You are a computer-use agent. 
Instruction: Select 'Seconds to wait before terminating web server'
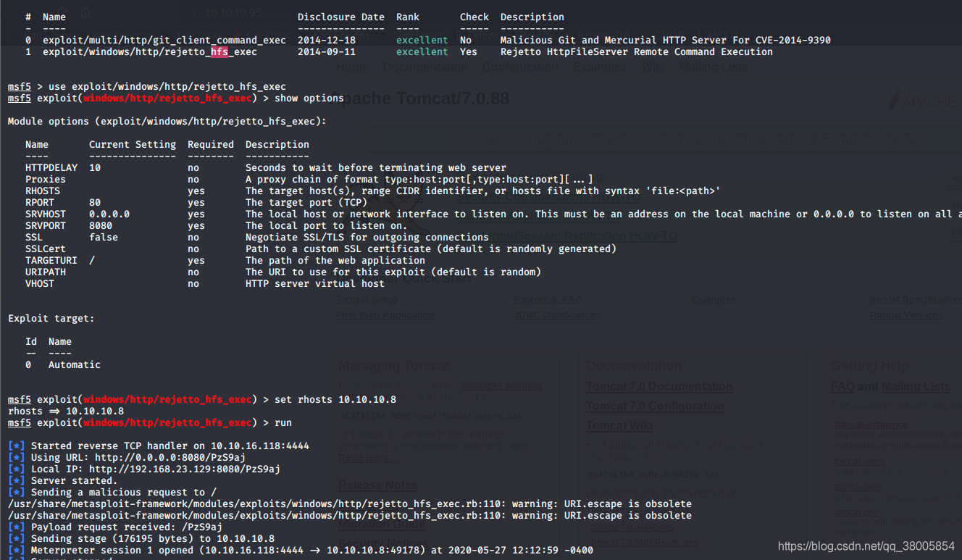click(x=376, y=167)
